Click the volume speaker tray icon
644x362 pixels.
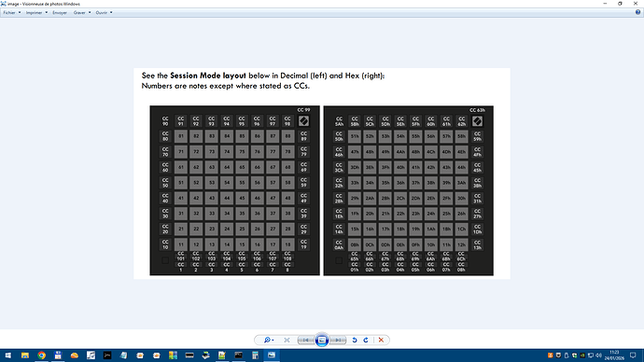[x=599, y=355]
